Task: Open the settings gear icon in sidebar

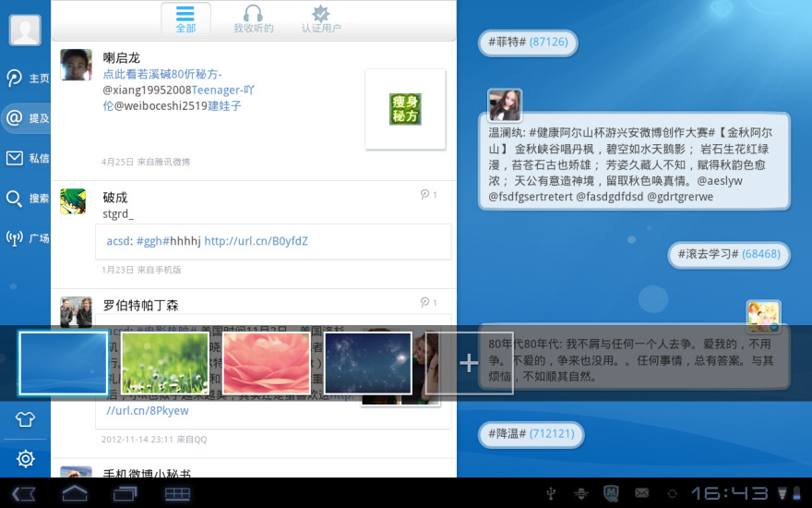Action: [25, 459]
